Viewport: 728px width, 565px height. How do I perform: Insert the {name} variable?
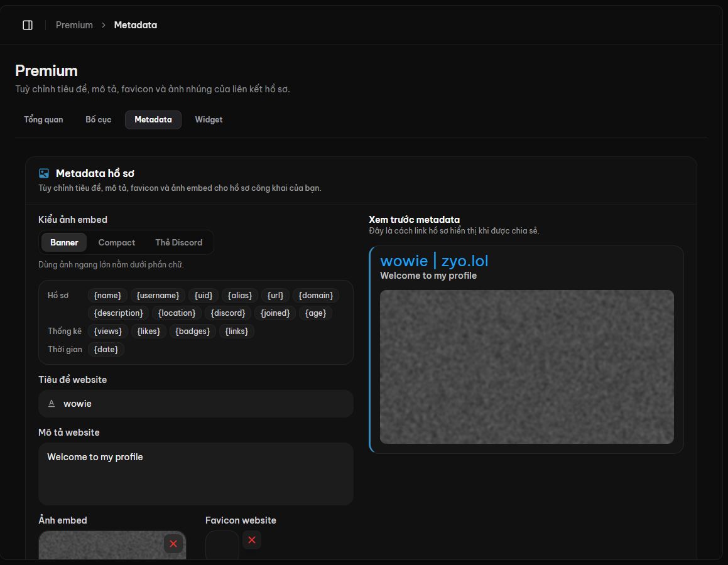(107, 296)
